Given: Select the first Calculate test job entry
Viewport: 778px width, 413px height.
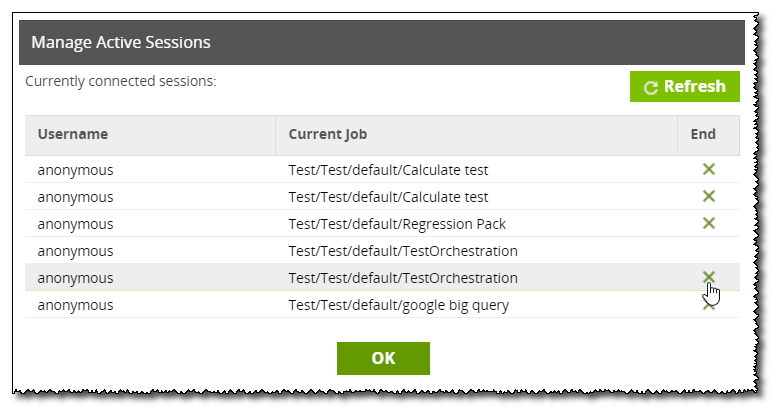Looking at the screenshot, I should click(388, 170).
